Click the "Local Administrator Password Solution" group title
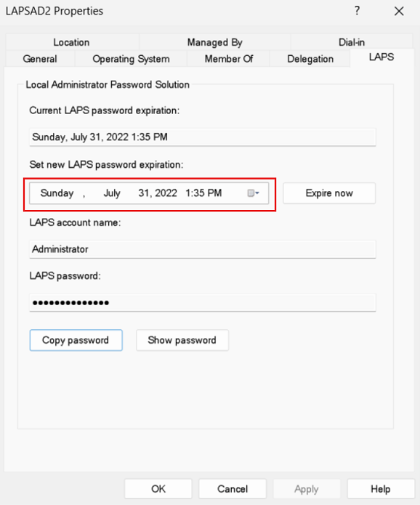This screenshot has width=420, height=505. coord(108,85)
